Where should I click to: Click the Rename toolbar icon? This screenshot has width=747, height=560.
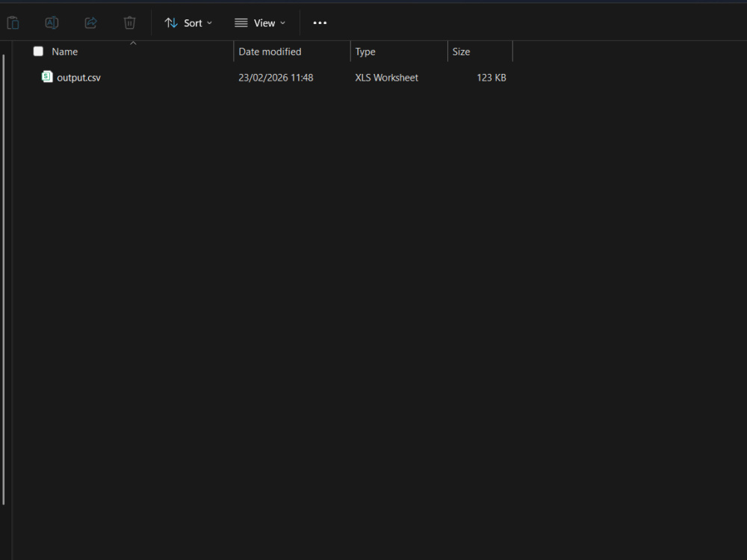click(x=52, y=23)
